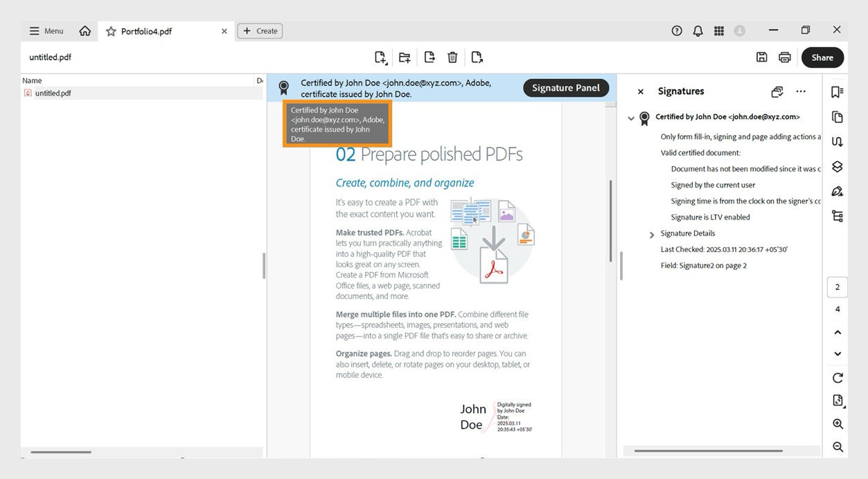Screen dimensions: 868x479
Task: Expand Signature Details
Action: tap(651, 234)
